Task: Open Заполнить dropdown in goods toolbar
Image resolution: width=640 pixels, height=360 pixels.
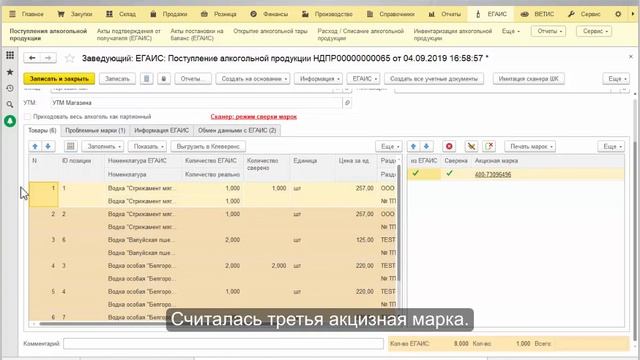Action: click(102, 146)
